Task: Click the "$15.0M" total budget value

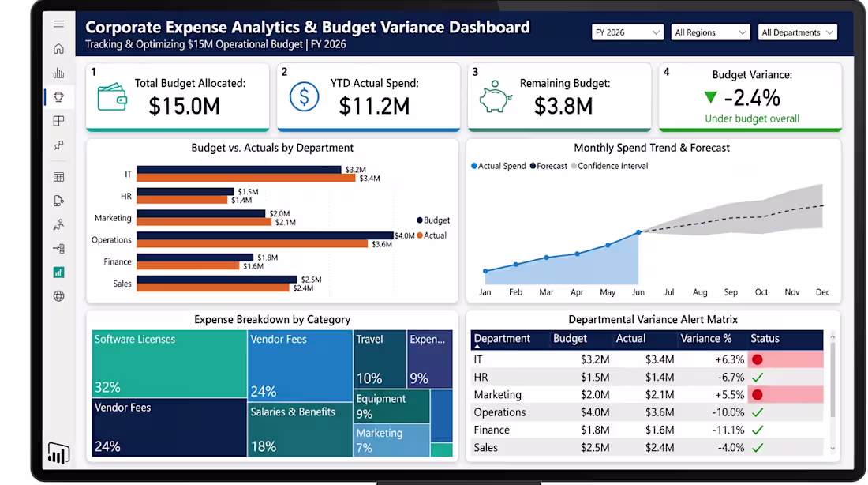Action: coord(184,107)
